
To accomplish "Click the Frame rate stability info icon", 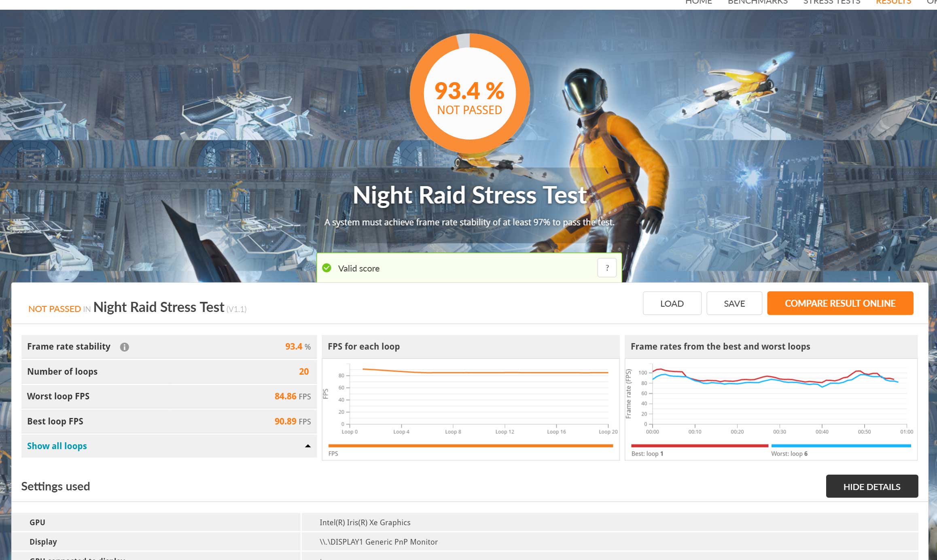I will (125, 347).
